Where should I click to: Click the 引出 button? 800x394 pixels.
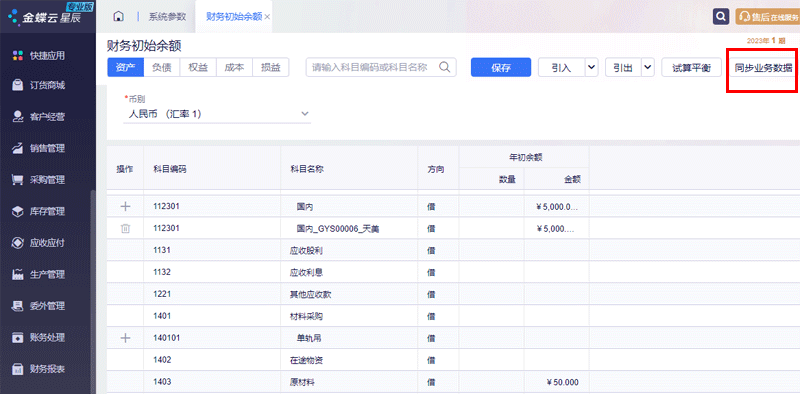pos(623,67)
